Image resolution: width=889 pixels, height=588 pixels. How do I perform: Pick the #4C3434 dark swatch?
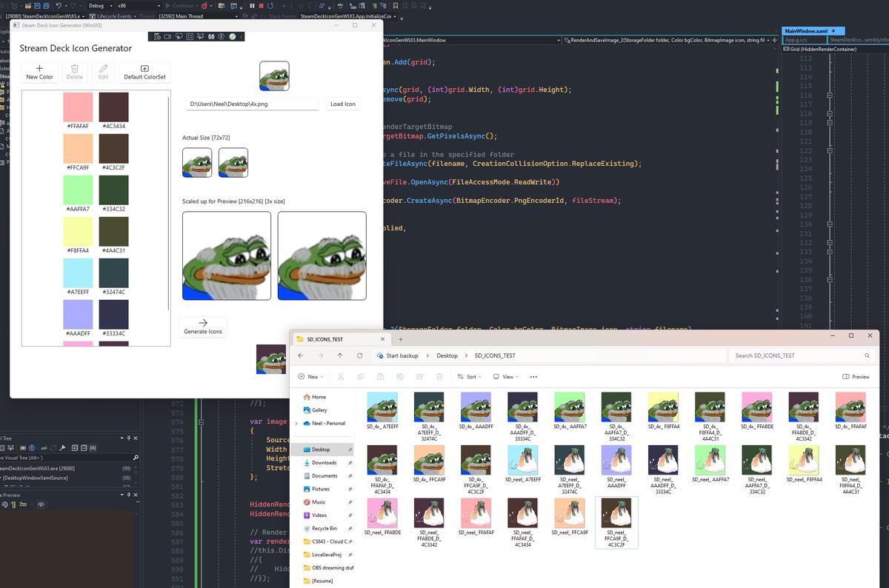[x=113, y=107]
